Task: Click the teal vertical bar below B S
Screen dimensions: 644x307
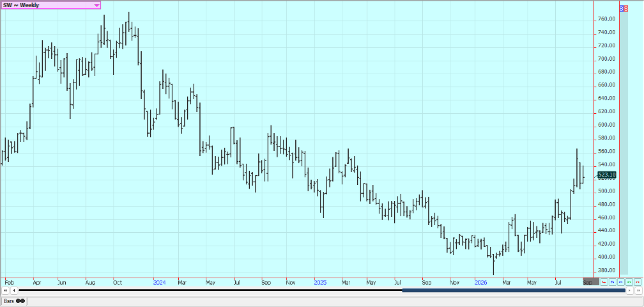Action: pos(624,143)
